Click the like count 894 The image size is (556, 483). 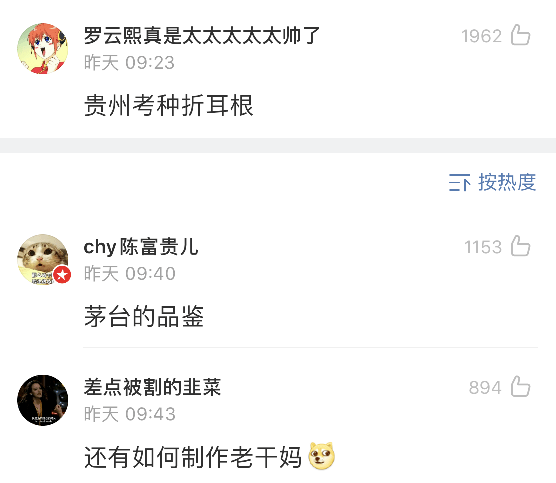485,387
